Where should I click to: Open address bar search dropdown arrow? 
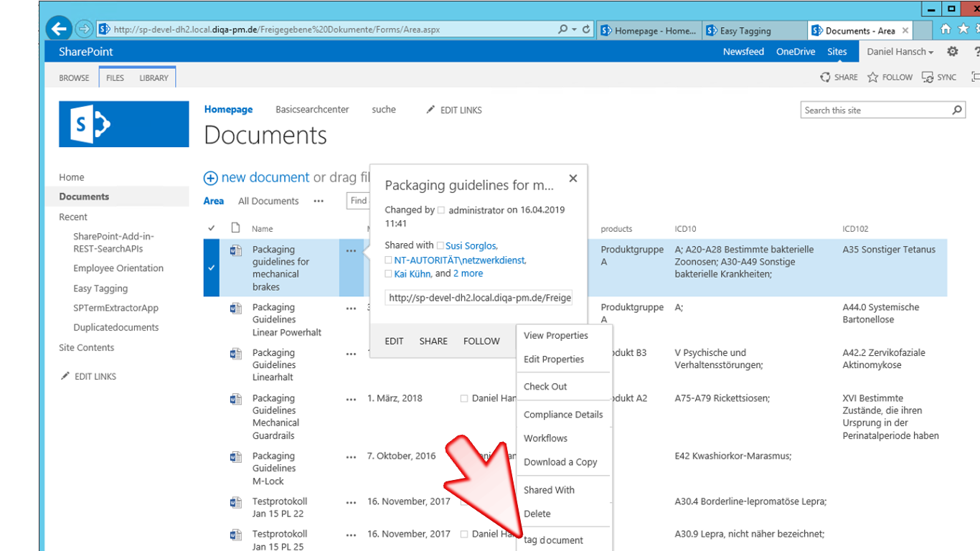[x=575, y=29]
